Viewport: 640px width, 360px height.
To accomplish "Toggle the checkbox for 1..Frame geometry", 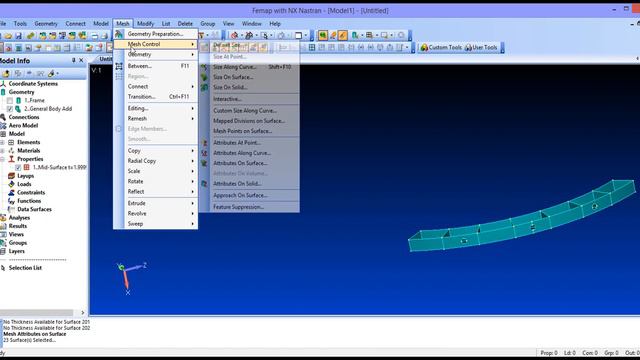I will pos(10,100).
